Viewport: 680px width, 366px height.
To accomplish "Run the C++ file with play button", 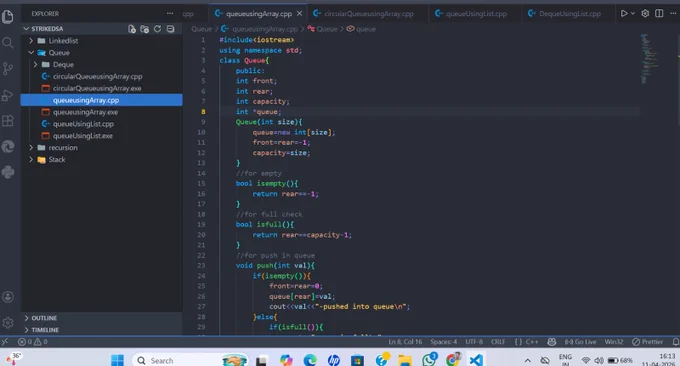I will tap(624, 13).
